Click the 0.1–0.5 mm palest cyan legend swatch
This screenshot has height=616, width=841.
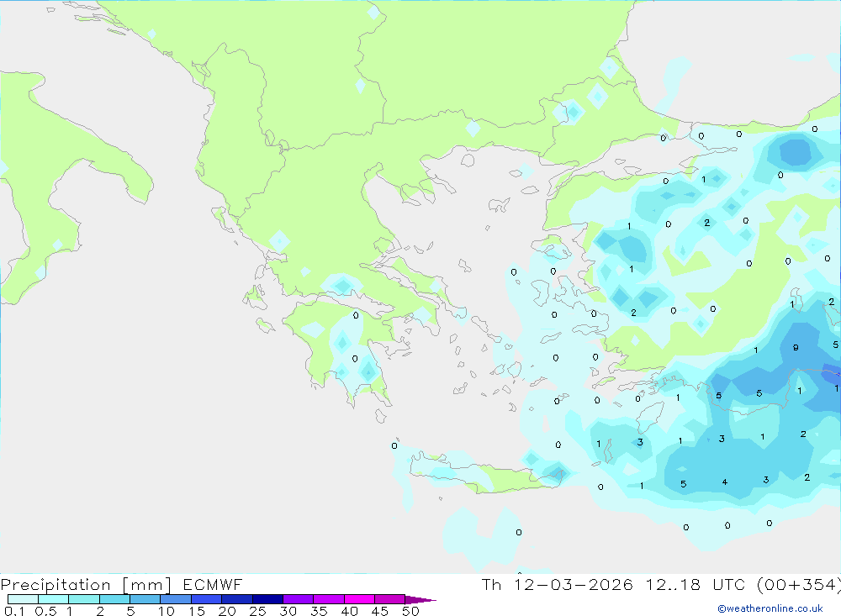(x=23, y=599)
